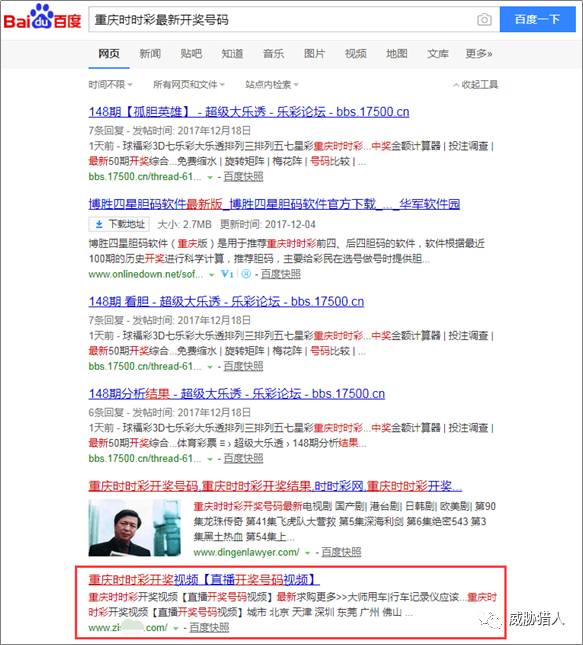Image resolution: width=583 pixels, height=645 pixels.
Task: Click the green arrow beside www.onlinedown.net
Action: (211, 275)
